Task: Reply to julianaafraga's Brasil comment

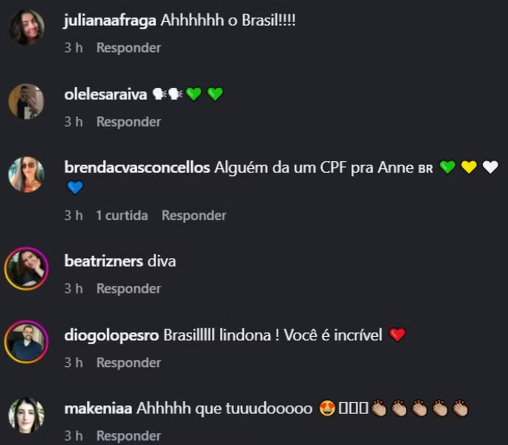Action: (x=129, y=48)
